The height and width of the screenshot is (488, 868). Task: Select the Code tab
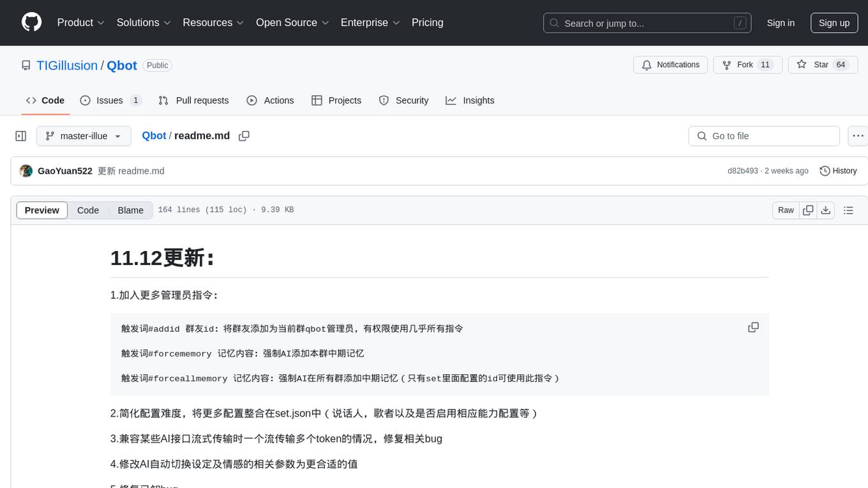coord(45,100)
